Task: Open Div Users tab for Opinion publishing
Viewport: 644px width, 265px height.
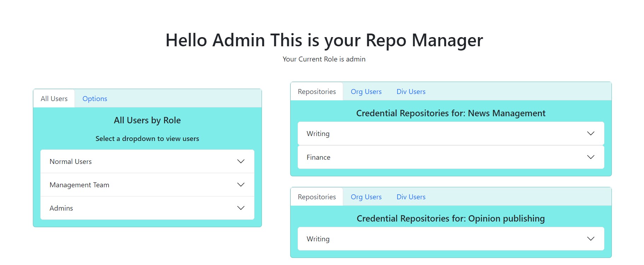Action: click(411, 197)
